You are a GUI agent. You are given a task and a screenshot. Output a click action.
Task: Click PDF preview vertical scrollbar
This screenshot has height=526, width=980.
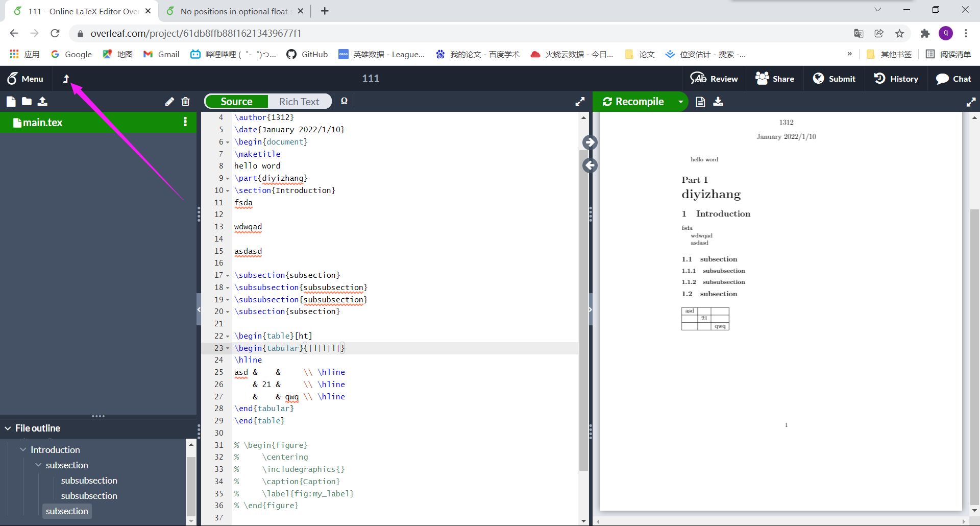974,357
